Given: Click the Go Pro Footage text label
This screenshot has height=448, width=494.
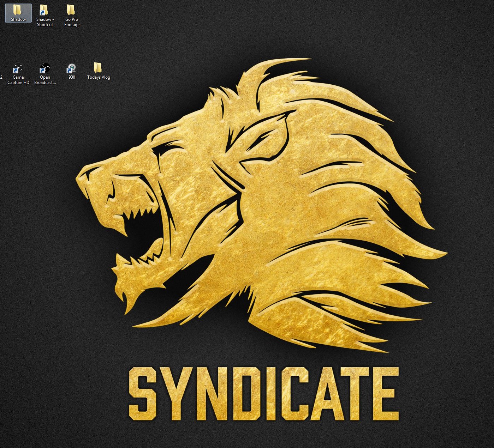Looking at the screenshot, I should [x=72, y=22].
